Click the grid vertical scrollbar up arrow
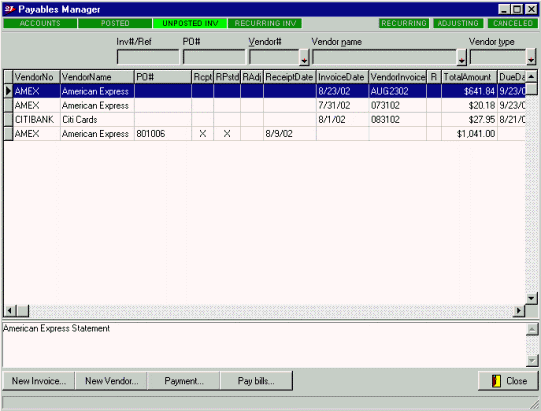Viewport: 541px width, 411px height. click(531, 76)
